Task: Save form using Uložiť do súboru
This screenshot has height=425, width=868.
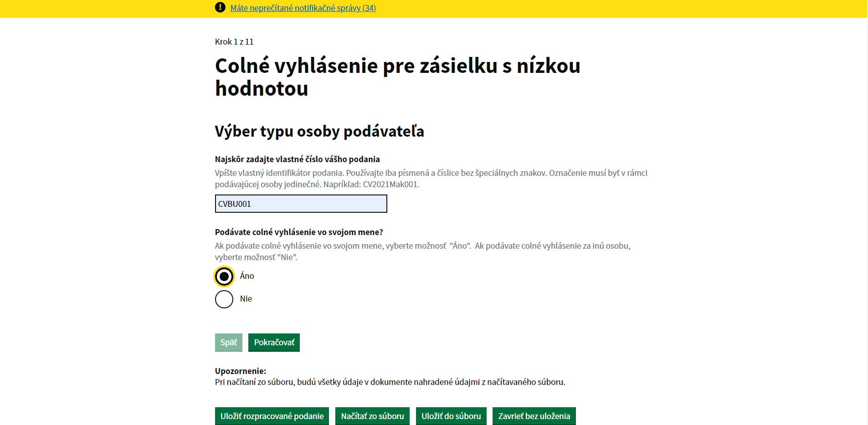Action: (x=451, y=416)
